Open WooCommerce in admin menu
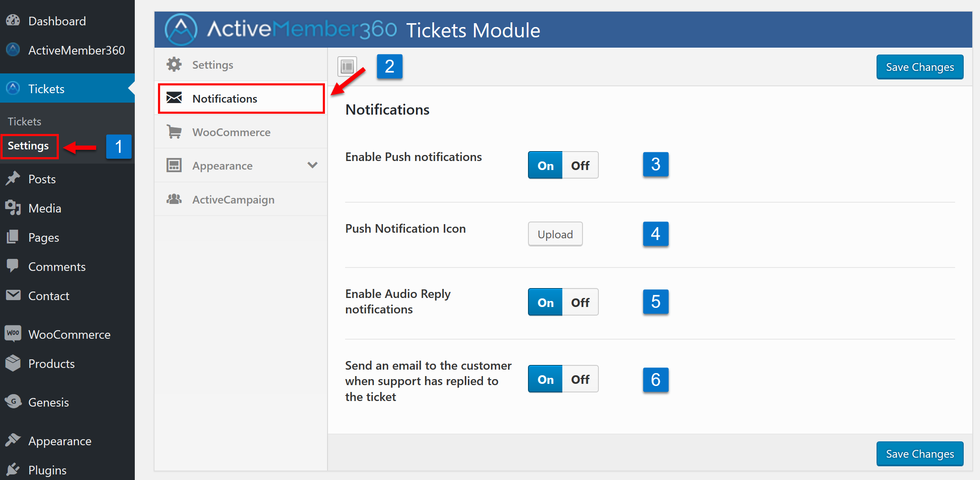980x480 pixels. coord(67,334)
